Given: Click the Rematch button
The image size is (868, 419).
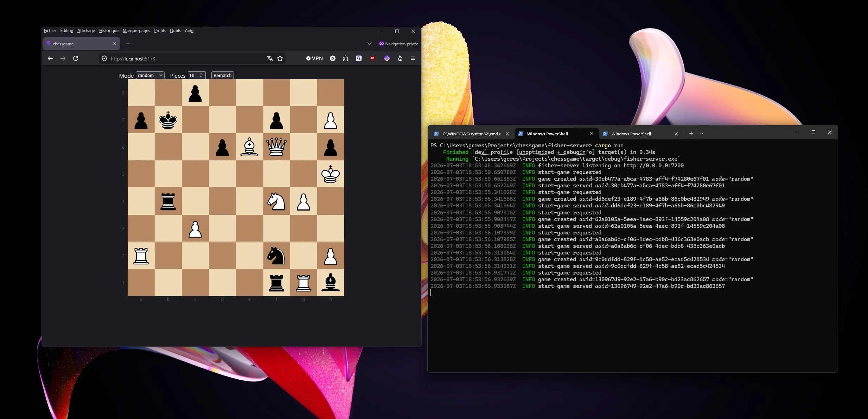Looking at the screenshot, I should pos(223,75).
